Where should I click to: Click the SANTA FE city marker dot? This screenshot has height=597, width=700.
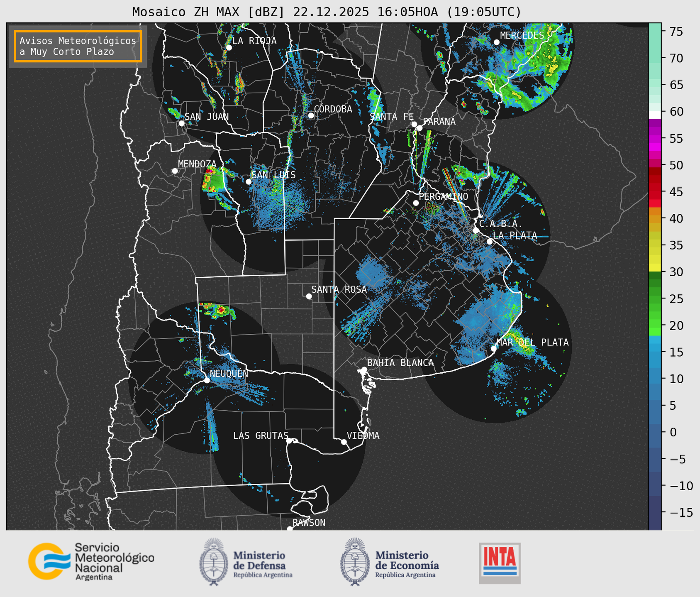(414, 124)
